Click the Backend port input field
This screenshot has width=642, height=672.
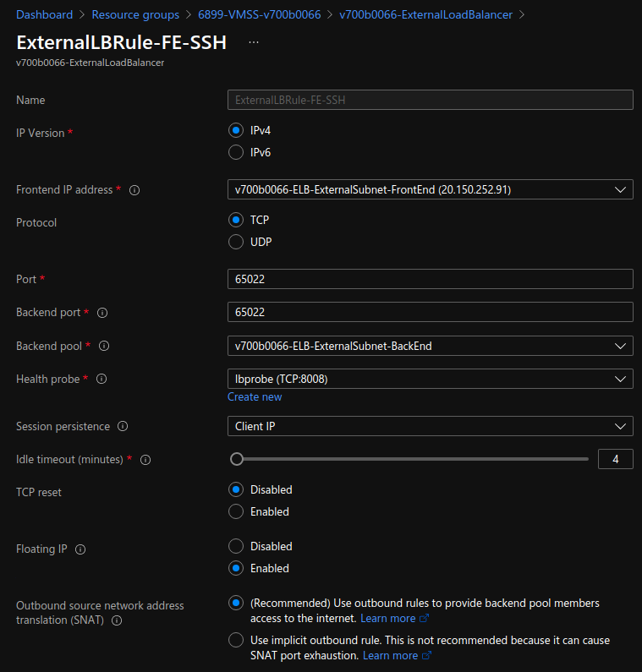430,312
